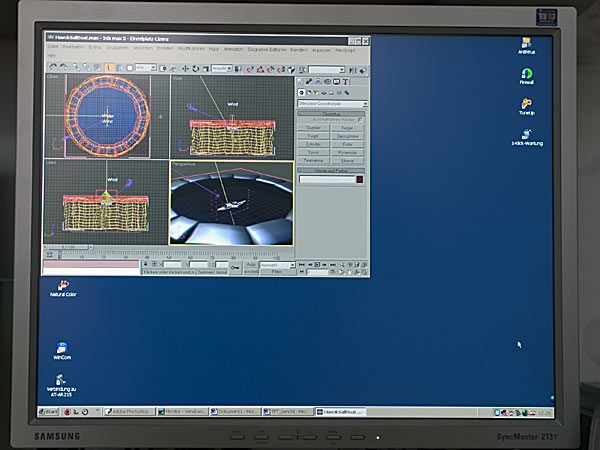Click the key Filter button
The width and height of the screenshot is (600, 450).
point(277,272)
